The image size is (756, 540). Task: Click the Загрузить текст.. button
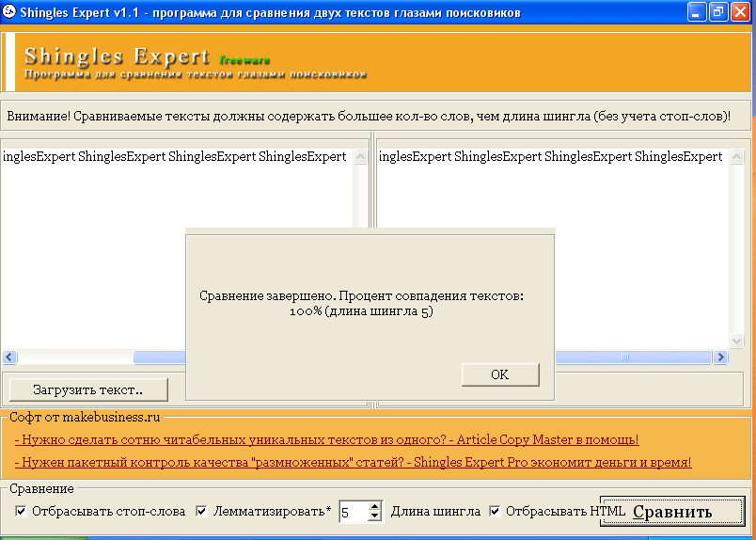88,389
